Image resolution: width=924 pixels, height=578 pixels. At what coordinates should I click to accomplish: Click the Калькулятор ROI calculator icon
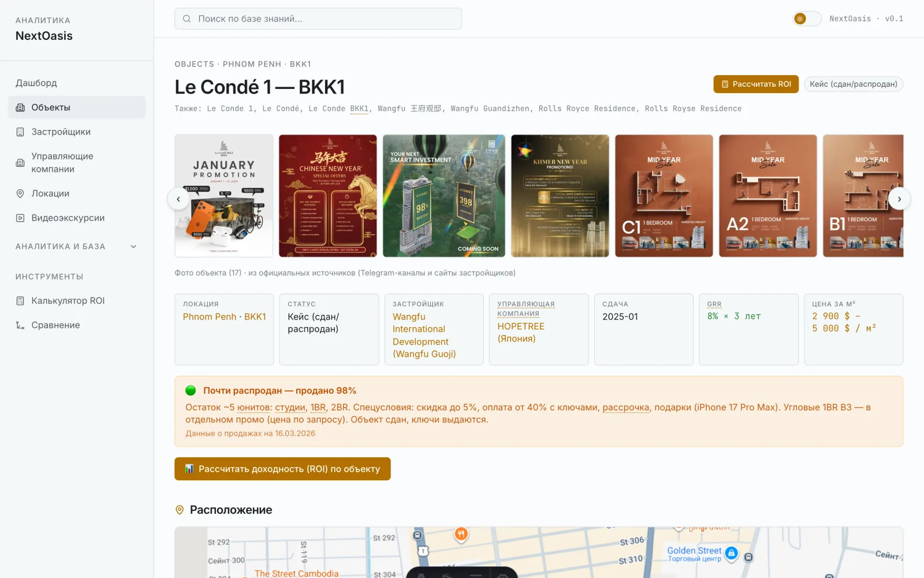(20, 301)
